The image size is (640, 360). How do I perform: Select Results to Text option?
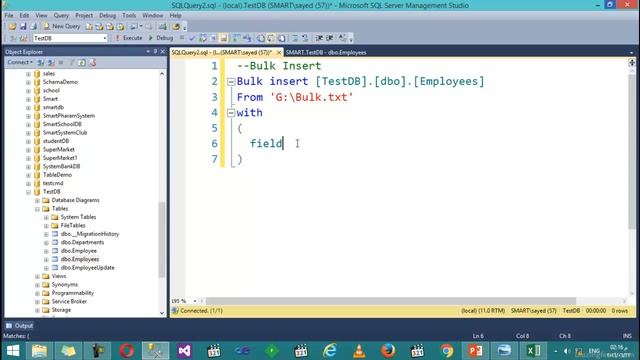pyautogui.click(x=260, y=38)
